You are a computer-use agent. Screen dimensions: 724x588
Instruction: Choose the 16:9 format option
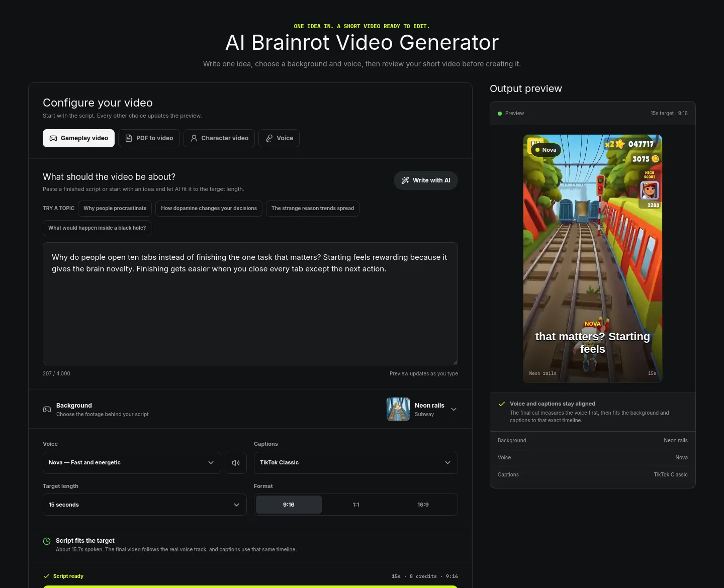[x=423, y=505]
